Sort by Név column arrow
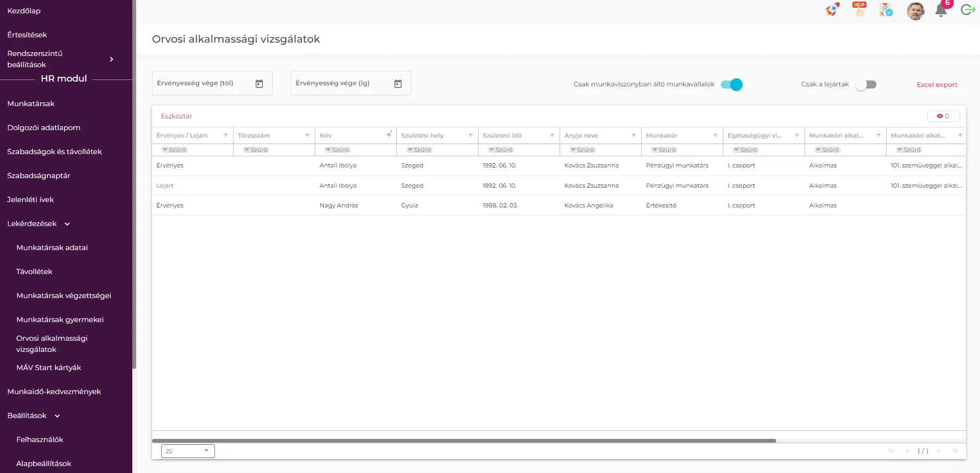 [389, 135]
